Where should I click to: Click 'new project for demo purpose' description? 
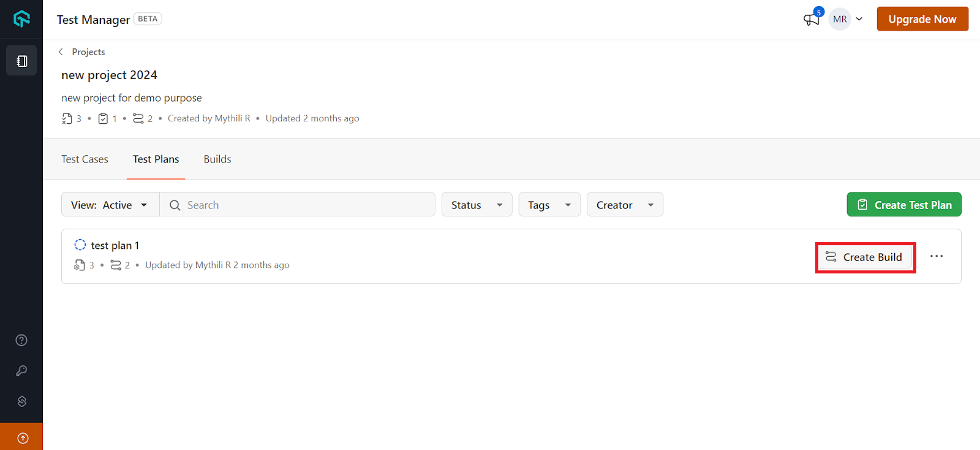point(132,98)
